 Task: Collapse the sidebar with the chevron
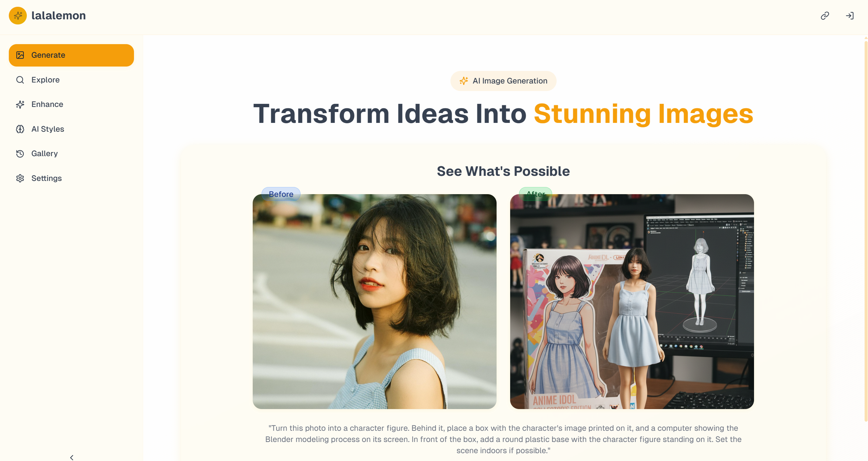[x=72, y=457]
